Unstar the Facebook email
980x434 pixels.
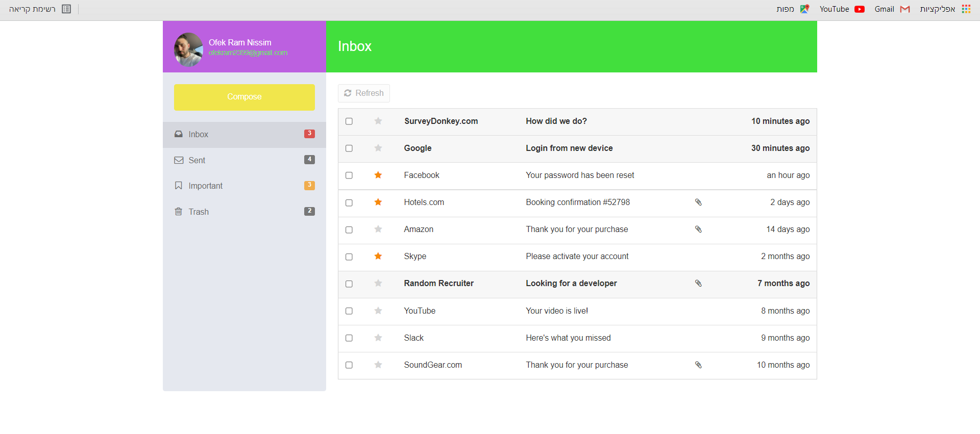(x=378, y=175)
